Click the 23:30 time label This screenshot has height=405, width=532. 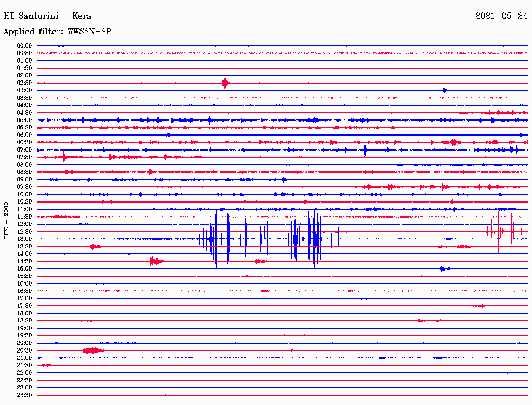tap(24, 395)
